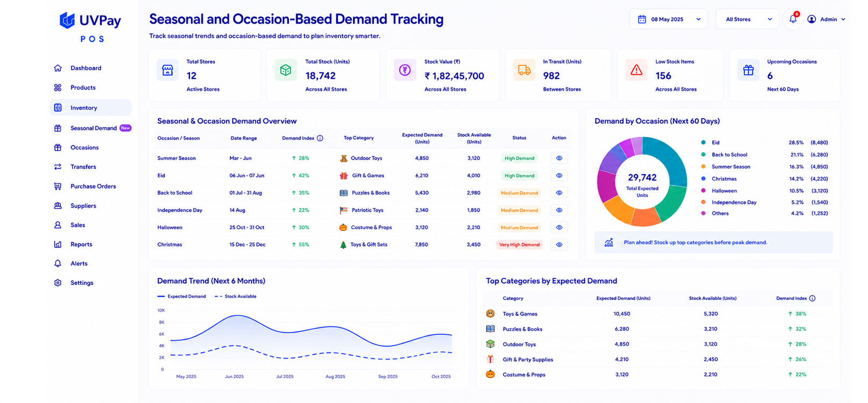Click eye icon for Christmas row
Screen dimensions: 868x403
tap(559, 244)
